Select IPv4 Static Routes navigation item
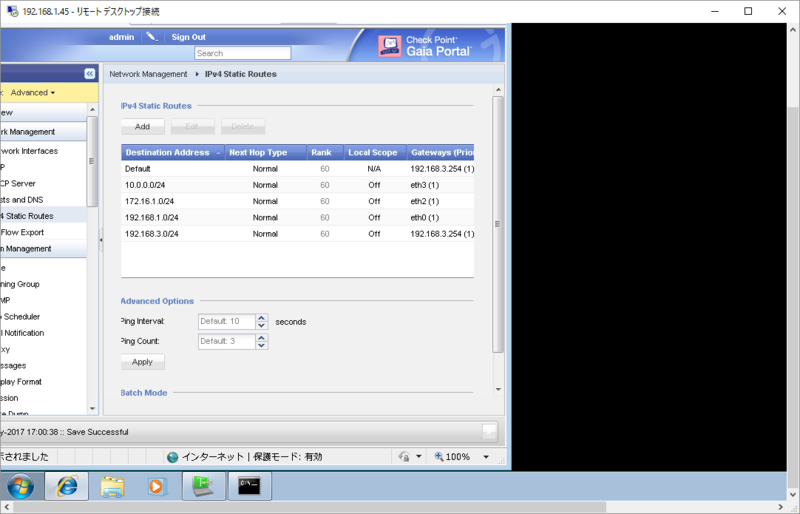800x514 pixels. tap(43, 216)
